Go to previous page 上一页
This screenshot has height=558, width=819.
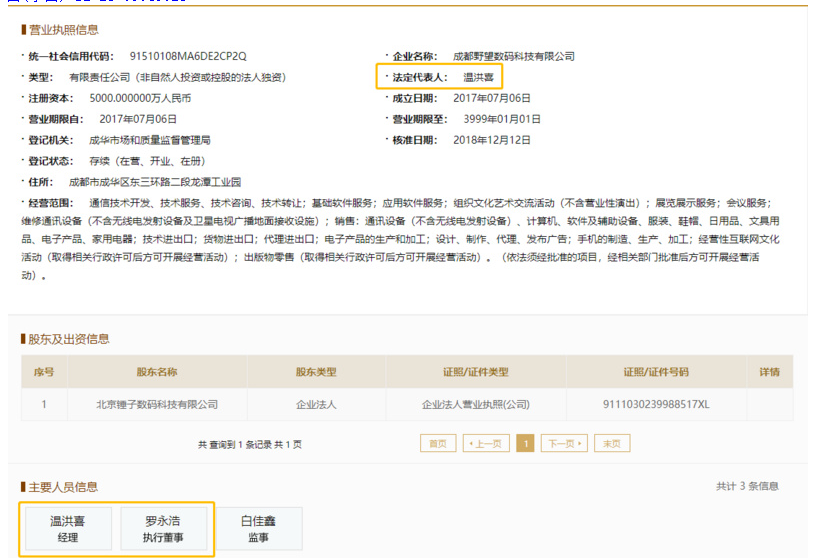[x=486, y=444]
